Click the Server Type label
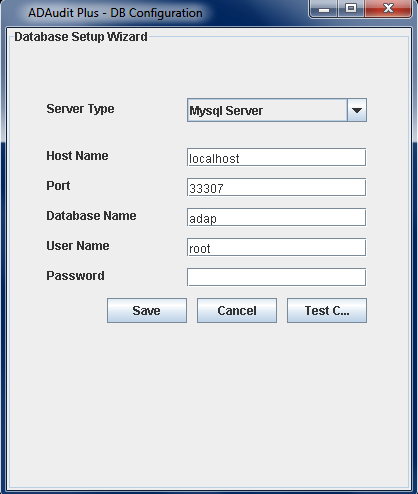 (x=80, y=109)
